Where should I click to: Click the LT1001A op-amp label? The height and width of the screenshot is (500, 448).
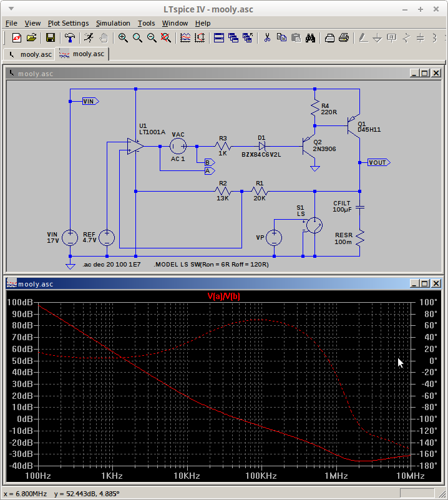(152, 132)
